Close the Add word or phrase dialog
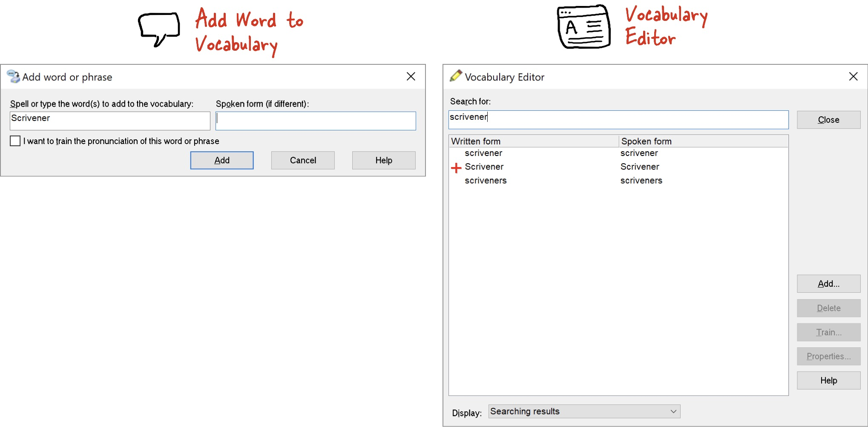This screenshot has width=868, height=427. point(411,77)
